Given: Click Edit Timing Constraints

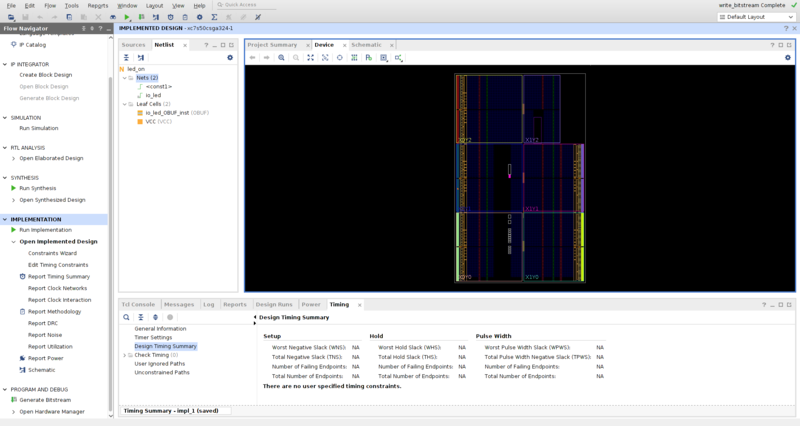Looking at the screenshot, I should [x=58, y=265].
